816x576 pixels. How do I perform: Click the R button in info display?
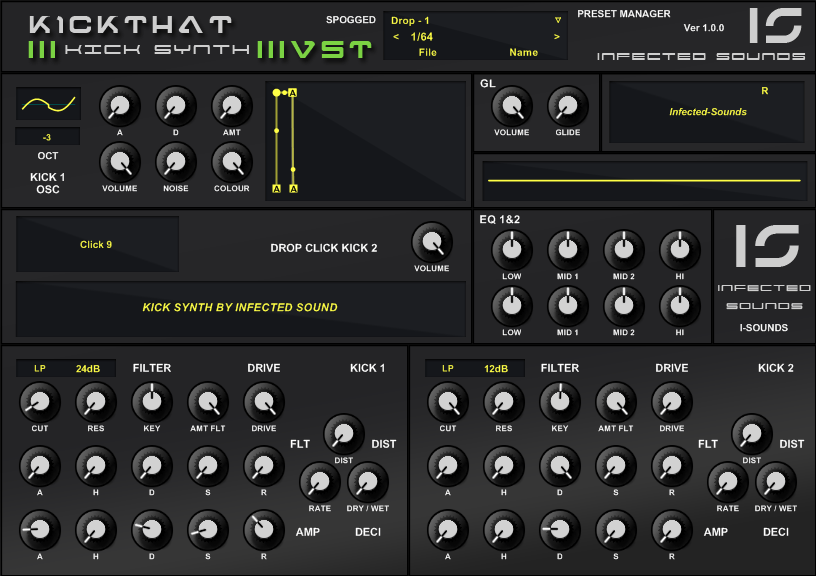tap(764, 91)
